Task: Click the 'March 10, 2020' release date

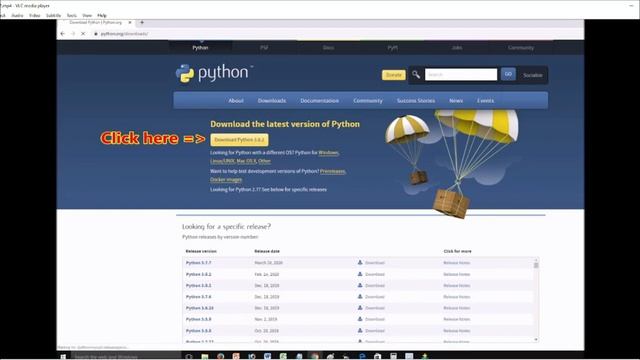Action: point(268,263)
